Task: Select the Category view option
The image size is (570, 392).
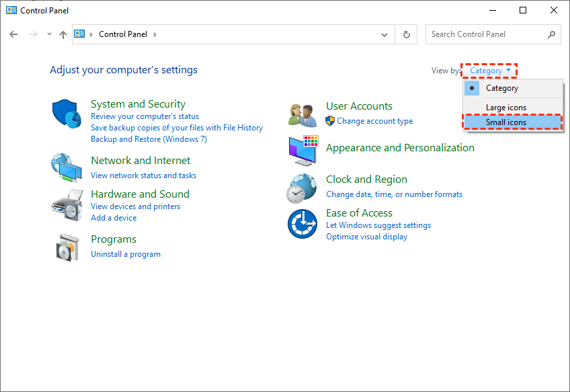Action: 502,88
